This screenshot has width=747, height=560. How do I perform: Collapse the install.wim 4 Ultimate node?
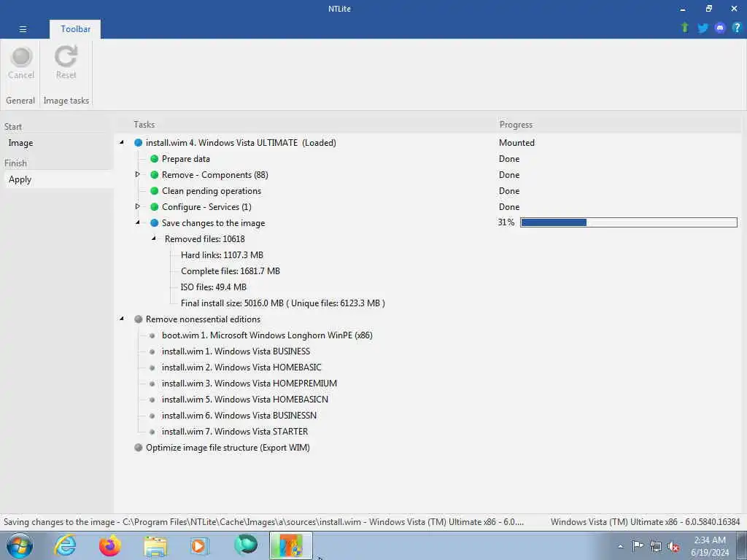point(122,142)
